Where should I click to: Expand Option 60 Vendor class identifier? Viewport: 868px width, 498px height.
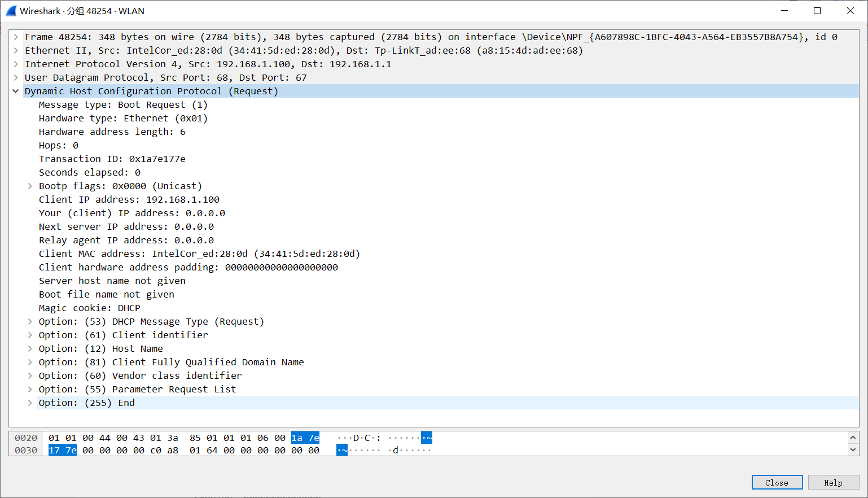pyautogui.click(x=30, y=376)
